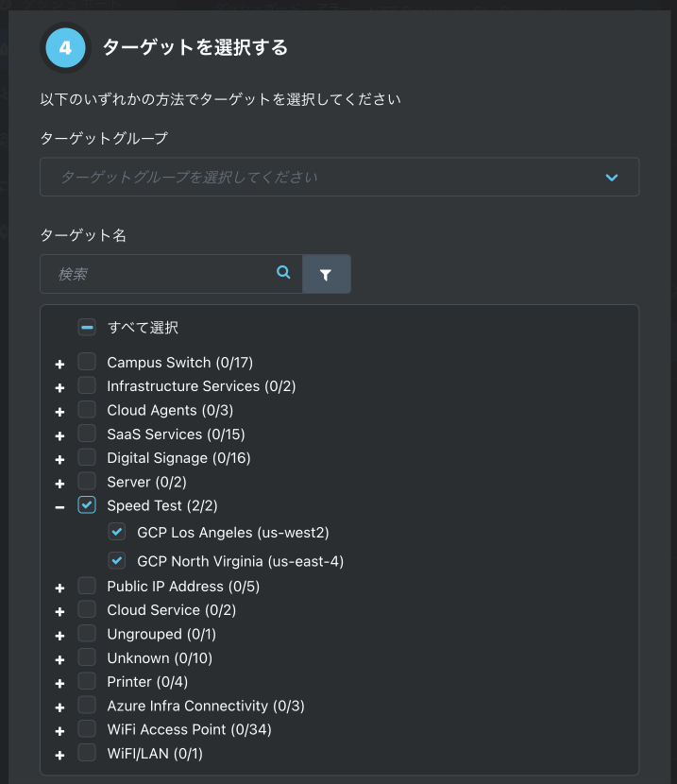Check the Cloud Agents checkbox
The image size is (677, 784).
tap(87, 409)
